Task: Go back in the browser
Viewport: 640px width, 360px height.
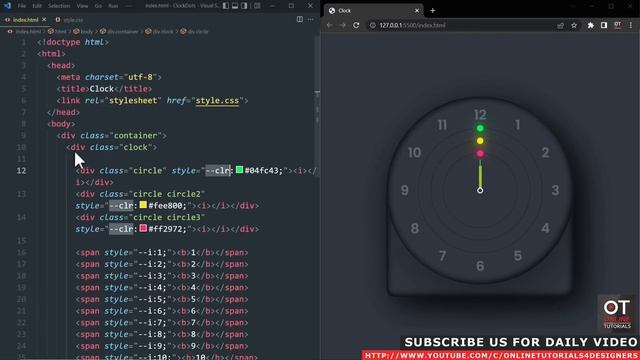Action: (x=329, y=25)
